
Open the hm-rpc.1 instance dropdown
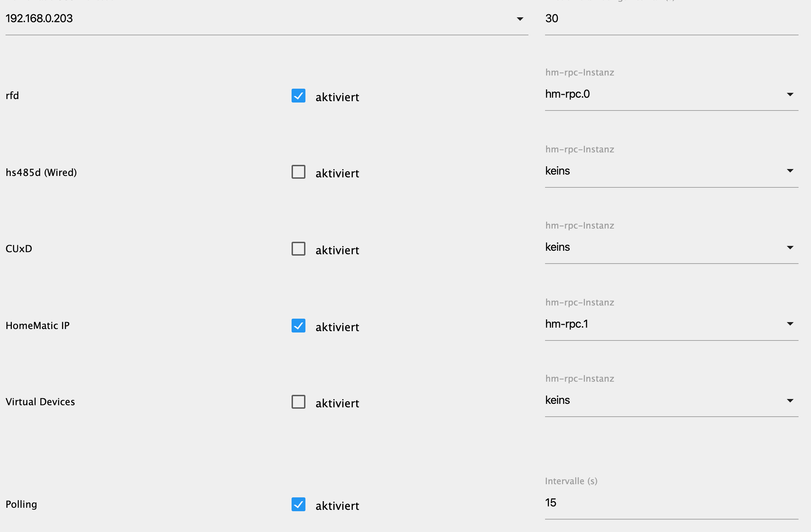[x=665, y=324]
